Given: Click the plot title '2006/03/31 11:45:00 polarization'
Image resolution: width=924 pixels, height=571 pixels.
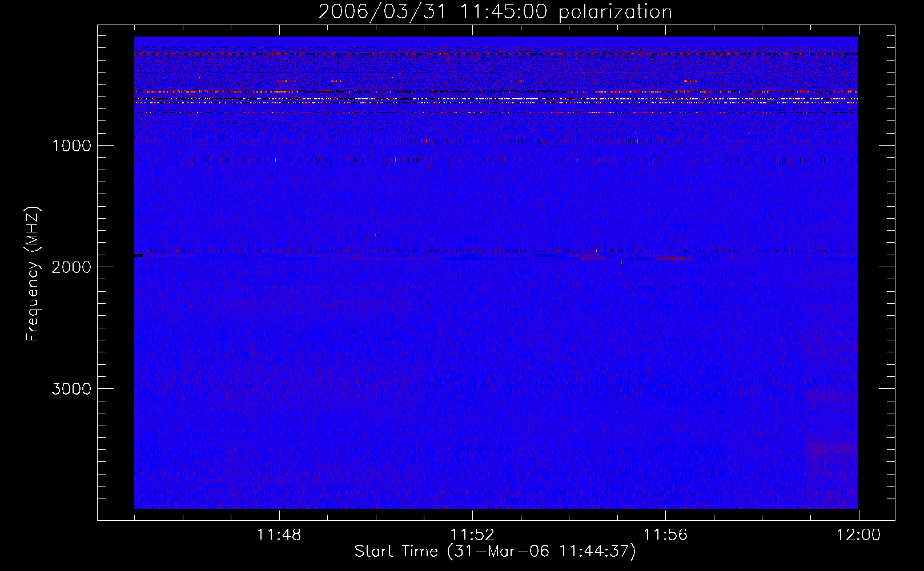Looking at the screenshot, I should 495,12.
